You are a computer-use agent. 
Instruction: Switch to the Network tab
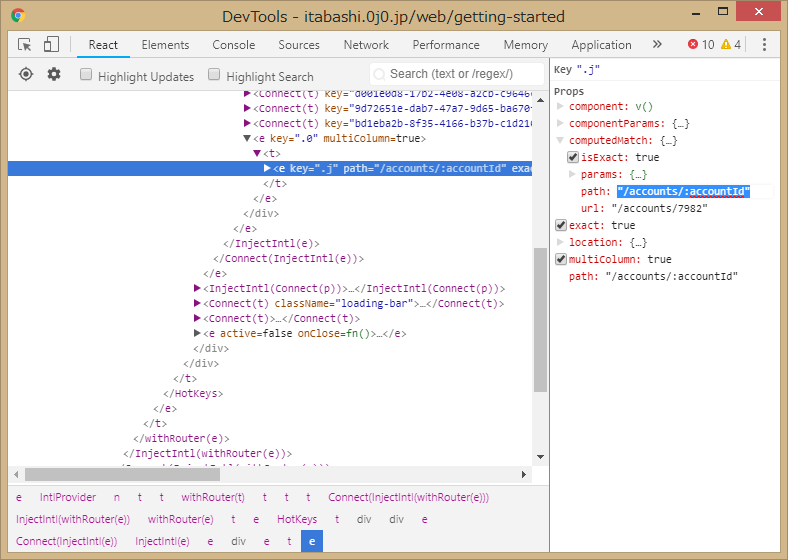[x=366, y=45]
